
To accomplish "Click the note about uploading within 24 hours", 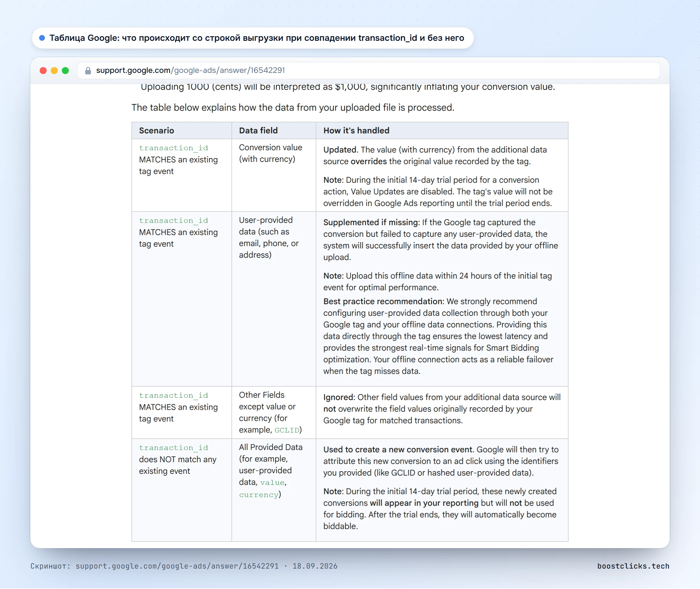I will (x=437, y=281).
